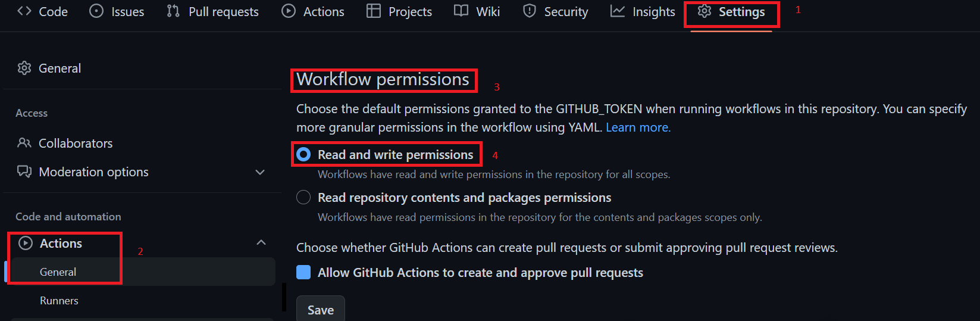Go to Runners in the sidebar
This screenshot has width=980, height=321.
coord(59,301)
